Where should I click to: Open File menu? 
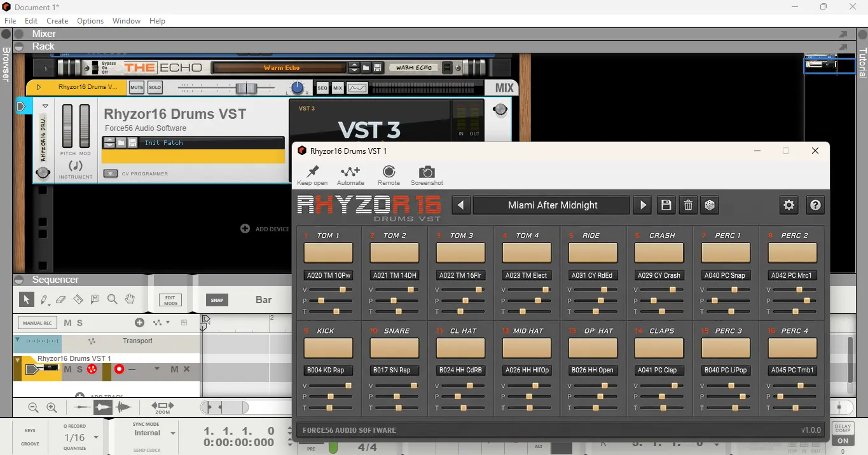coord(10,21)
